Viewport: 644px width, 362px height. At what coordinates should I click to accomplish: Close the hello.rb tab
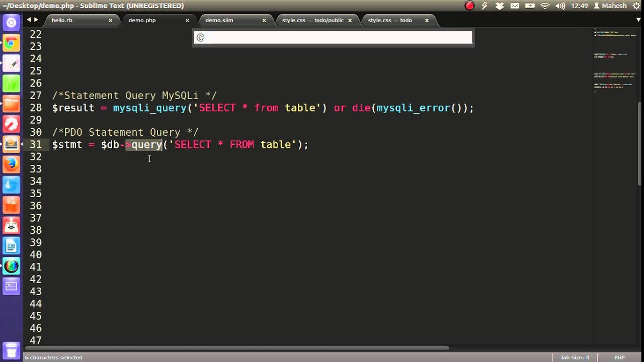click(111, 21)
